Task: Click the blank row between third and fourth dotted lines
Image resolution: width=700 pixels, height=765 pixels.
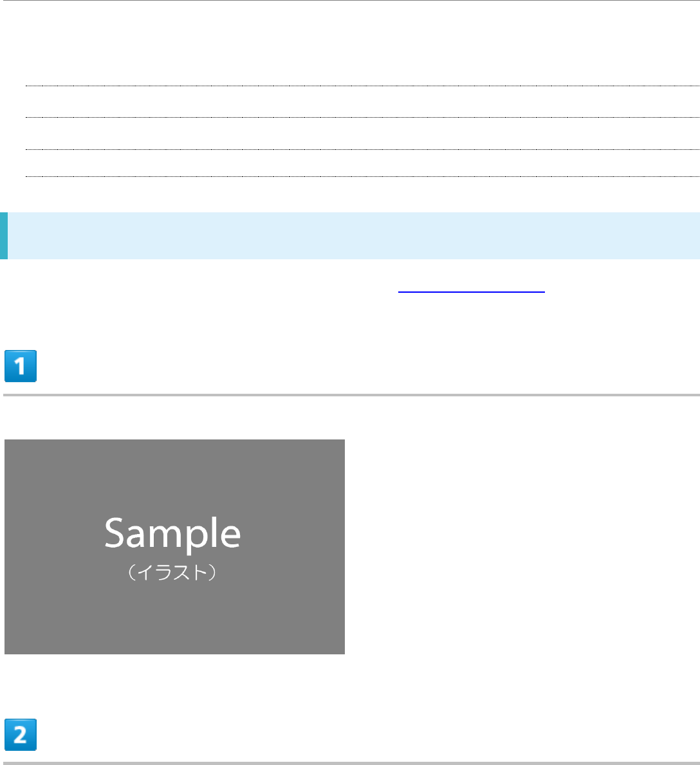Action: [362, 163]
